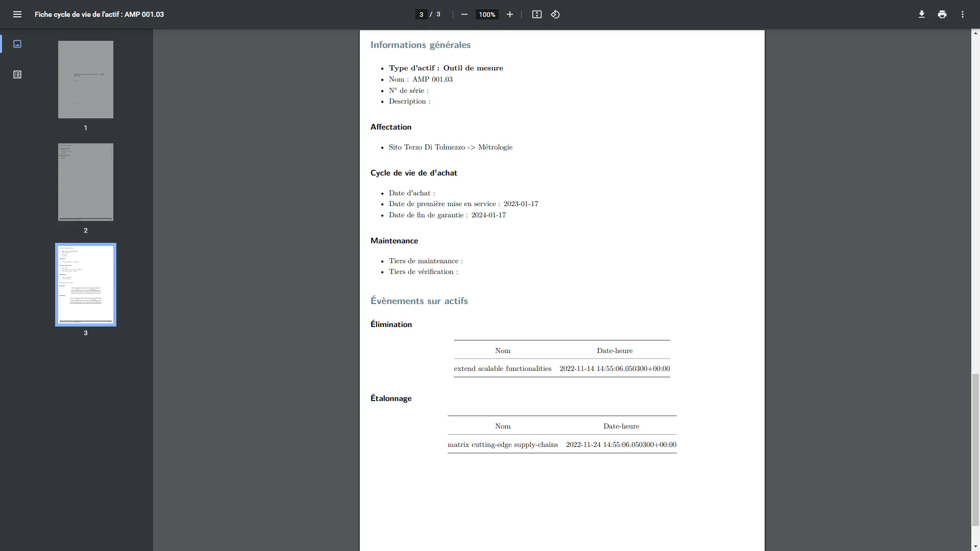Viewport: 980px width, 551px height.
Task: Click the scrollbar up arrow
Action: coord(975,33)
